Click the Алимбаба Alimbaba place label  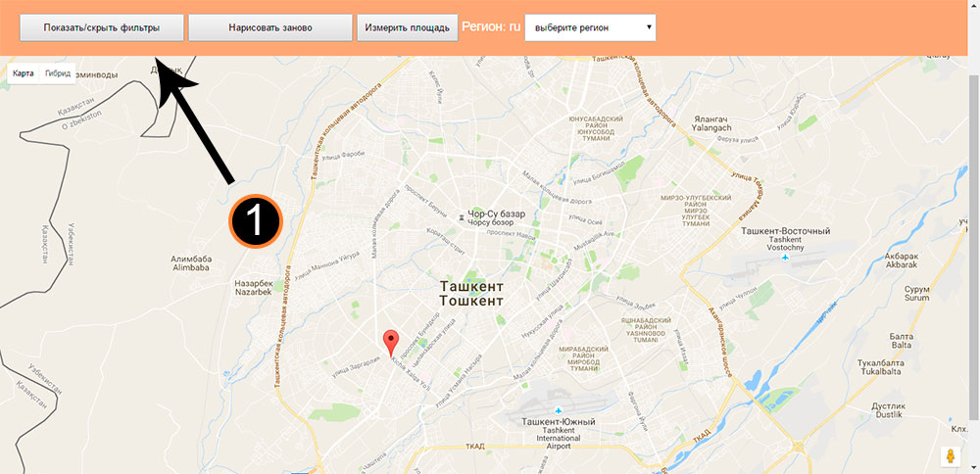(x=192, y=262)
